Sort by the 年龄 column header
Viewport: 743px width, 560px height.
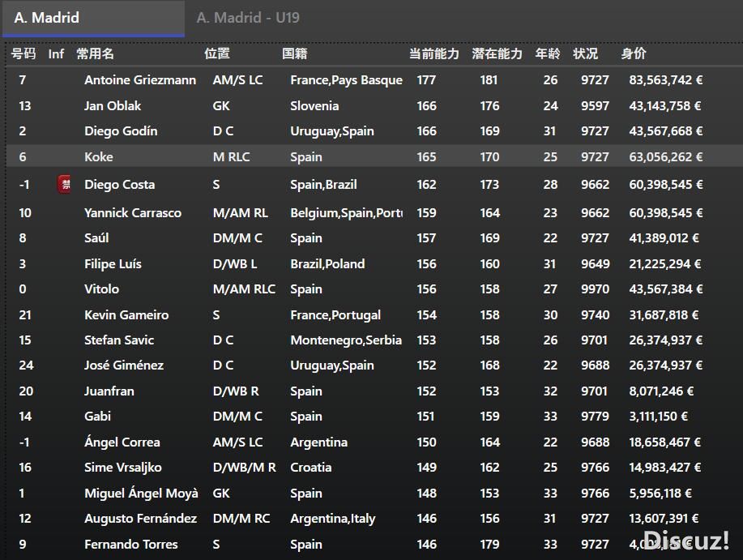tap(548, 53)
